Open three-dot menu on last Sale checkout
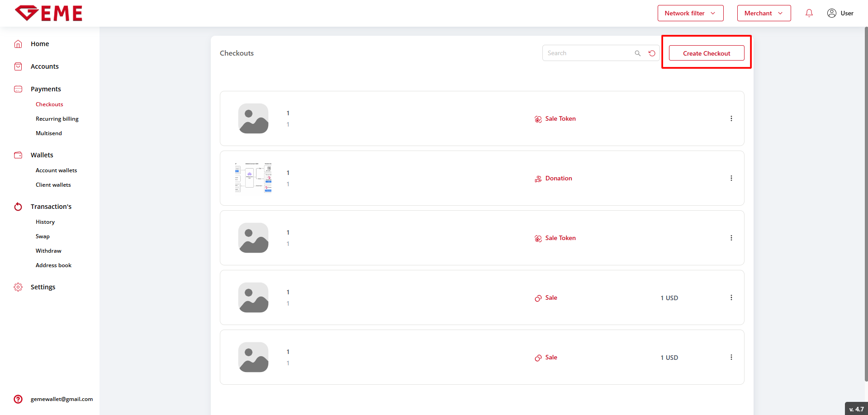The width and height of the screenshot is (868, 415). click(731, 357)
